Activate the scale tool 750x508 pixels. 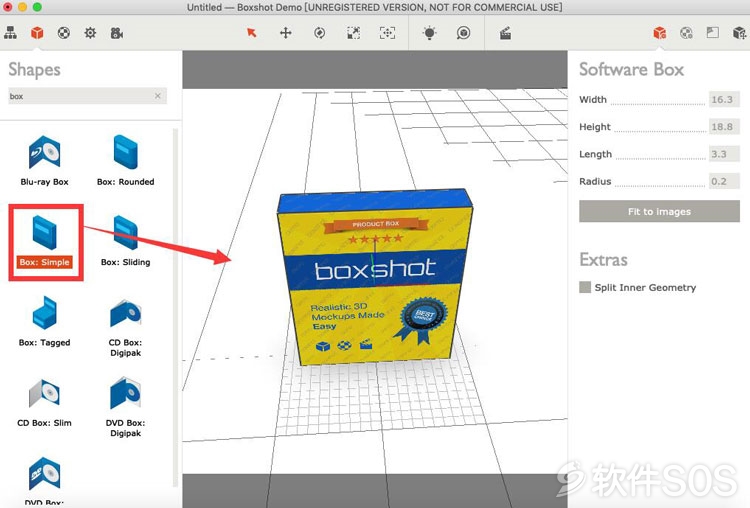click(353, 33)
